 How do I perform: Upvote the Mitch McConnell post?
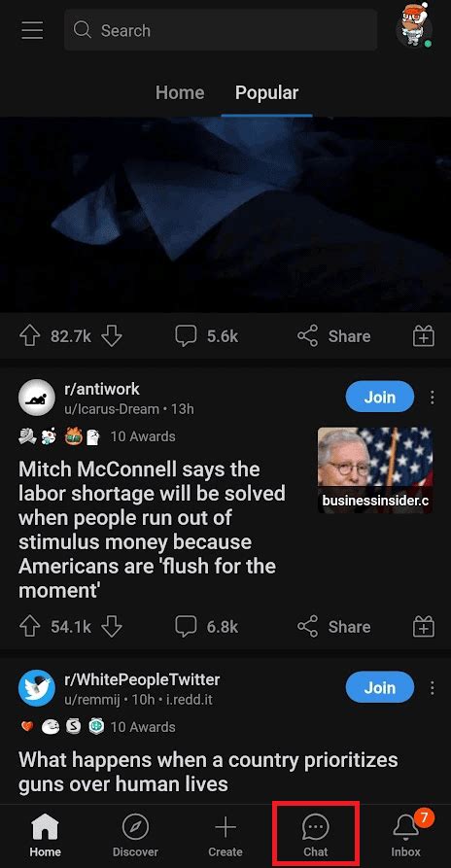coord(28,626)
